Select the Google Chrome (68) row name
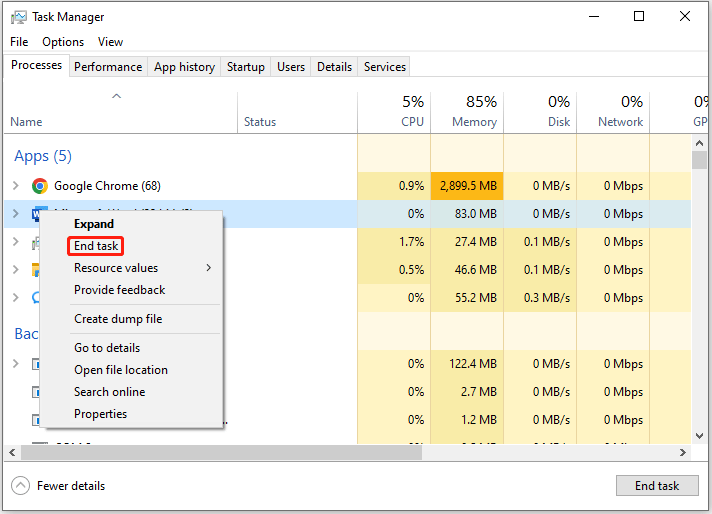This screenshot has width=712, height=514. [107, 186]
